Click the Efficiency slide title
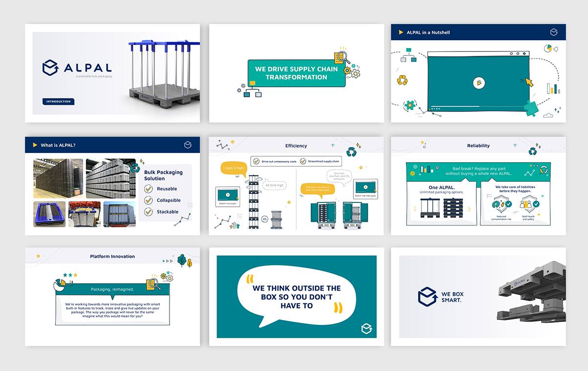The image size is (588, 371). (296, 146)
